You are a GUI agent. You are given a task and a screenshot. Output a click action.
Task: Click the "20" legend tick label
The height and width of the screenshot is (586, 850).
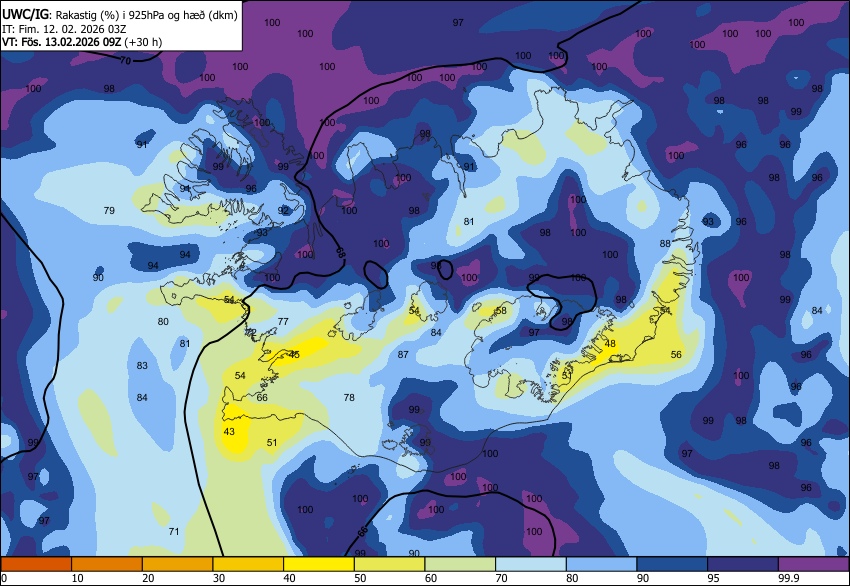(148, 578)
